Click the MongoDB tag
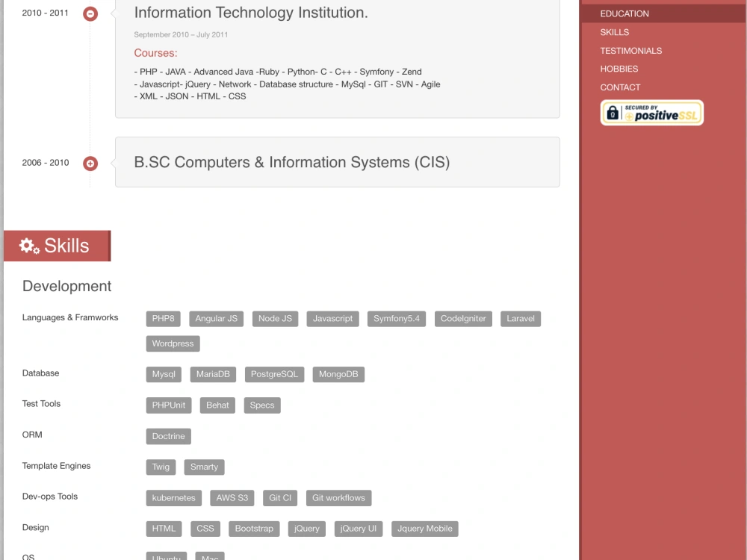747x560 pixels. pos(338,374)
